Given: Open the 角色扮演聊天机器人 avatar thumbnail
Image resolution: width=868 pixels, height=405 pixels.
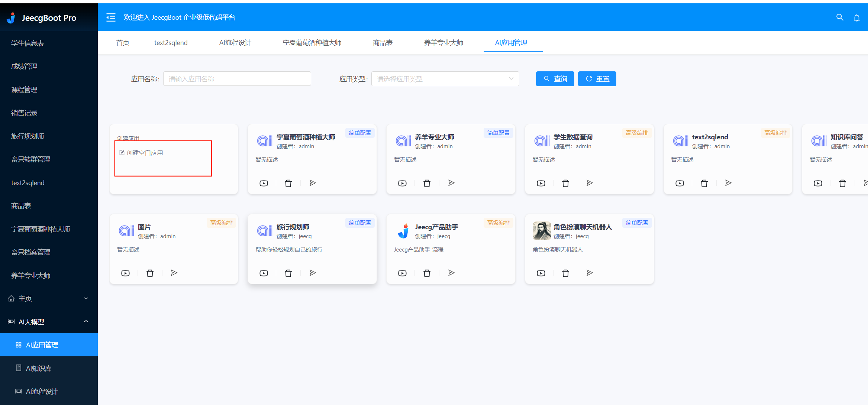Looking at the screenshot, I should click(542, 231).
